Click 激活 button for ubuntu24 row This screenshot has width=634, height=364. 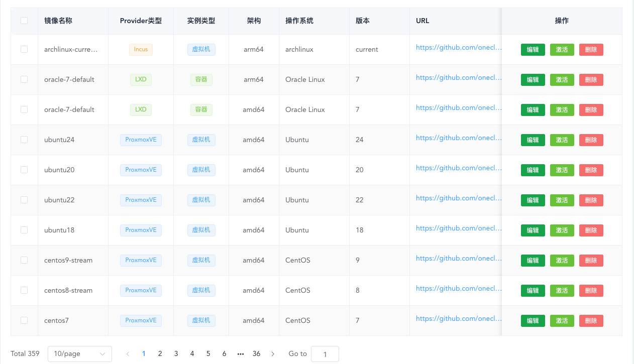click(x=562, y=140)
